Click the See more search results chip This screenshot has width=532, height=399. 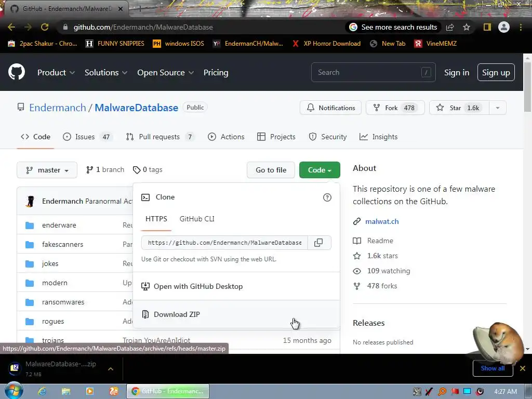click(x=393, y=27)
